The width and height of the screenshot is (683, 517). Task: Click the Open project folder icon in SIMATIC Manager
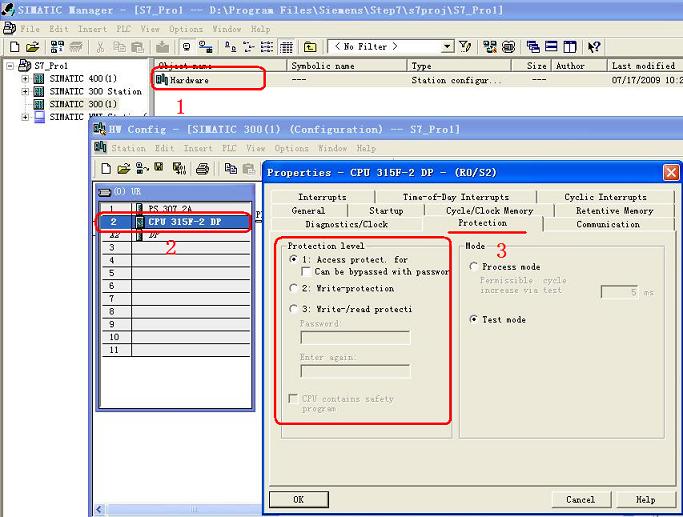click(x=32, y=47)
